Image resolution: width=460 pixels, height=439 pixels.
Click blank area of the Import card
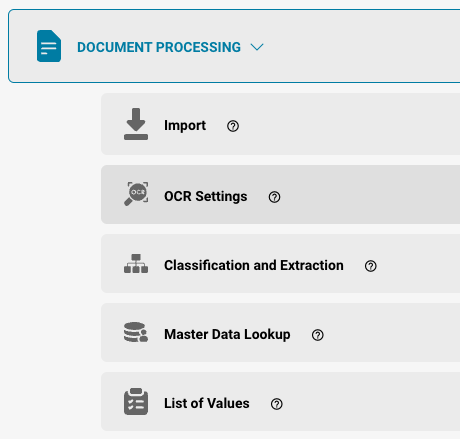[x=350, y=124]
